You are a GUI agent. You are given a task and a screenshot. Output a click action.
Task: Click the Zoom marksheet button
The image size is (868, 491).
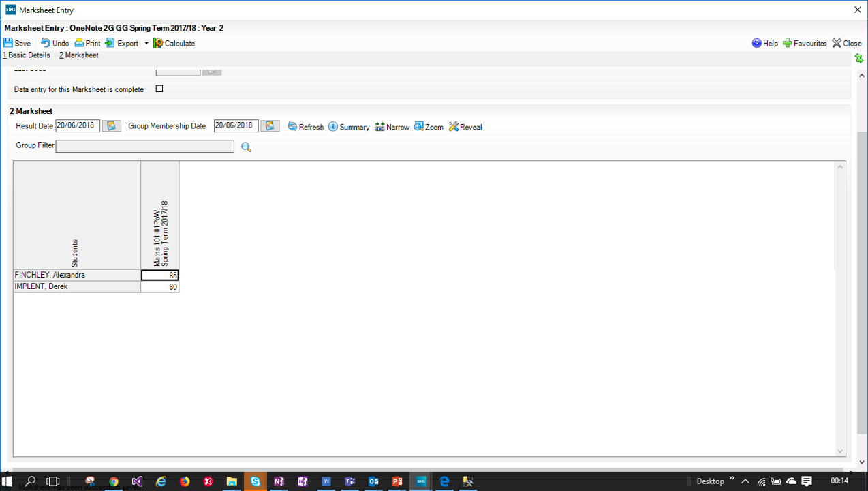(429, 127)
